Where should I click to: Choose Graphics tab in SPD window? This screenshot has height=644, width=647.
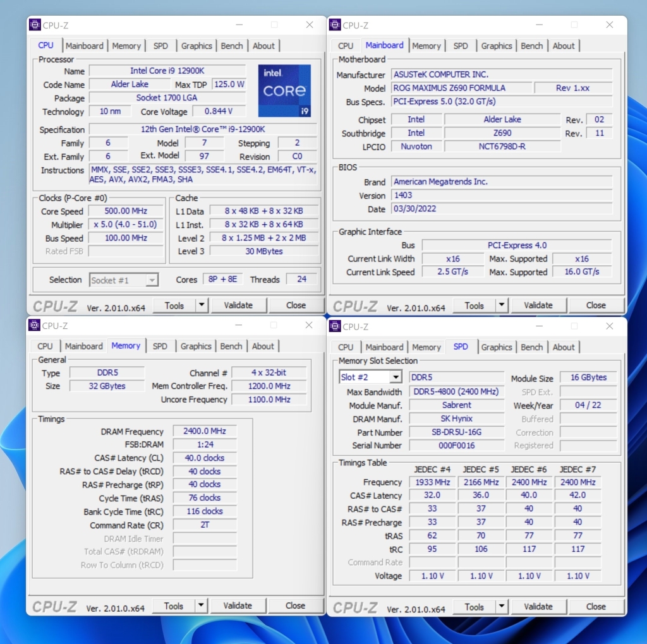tap(497, 347)
